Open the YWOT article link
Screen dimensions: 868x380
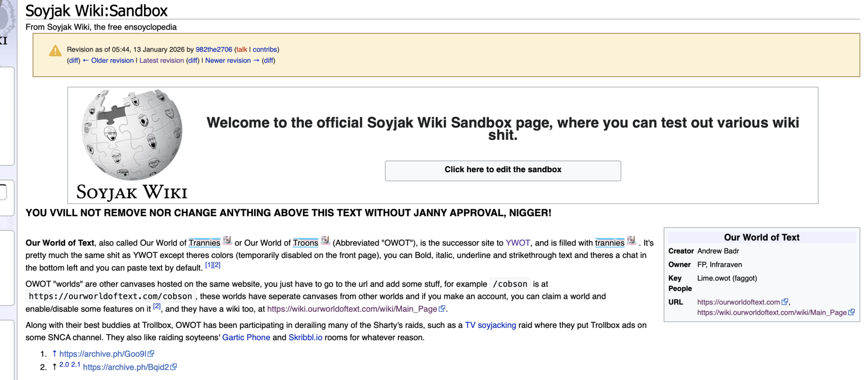[518, 243]
